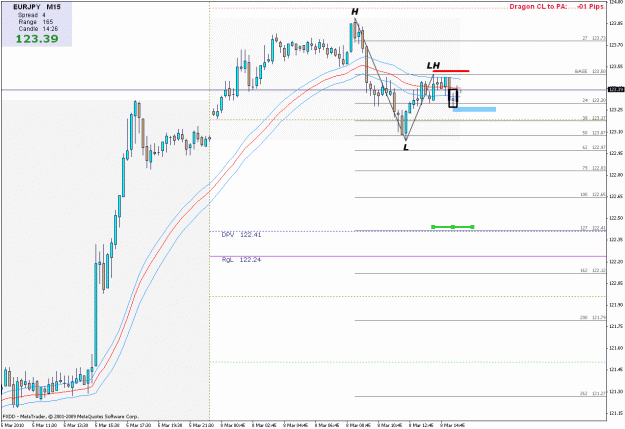Click 121.90 on the price axis
The width and height of the screenshot is (625, 429).
[616, 305]
